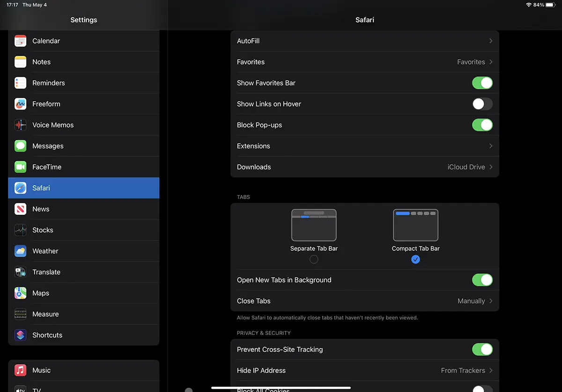Open Reminders settings in the sidebar
This screenshot has height=392, width=562.
[x=84, y=83]
